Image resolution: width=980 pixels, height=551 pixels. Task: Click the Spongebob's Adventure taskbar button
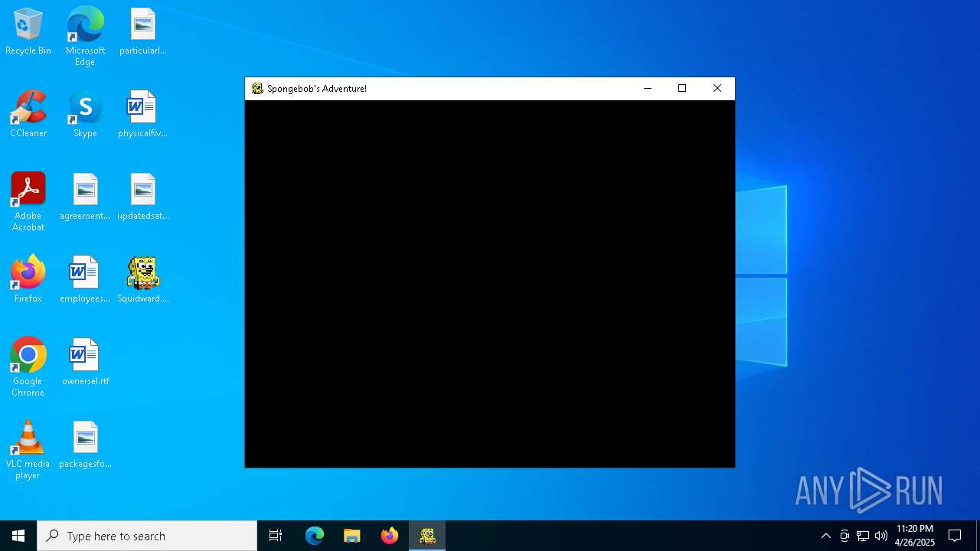point(427,536)
